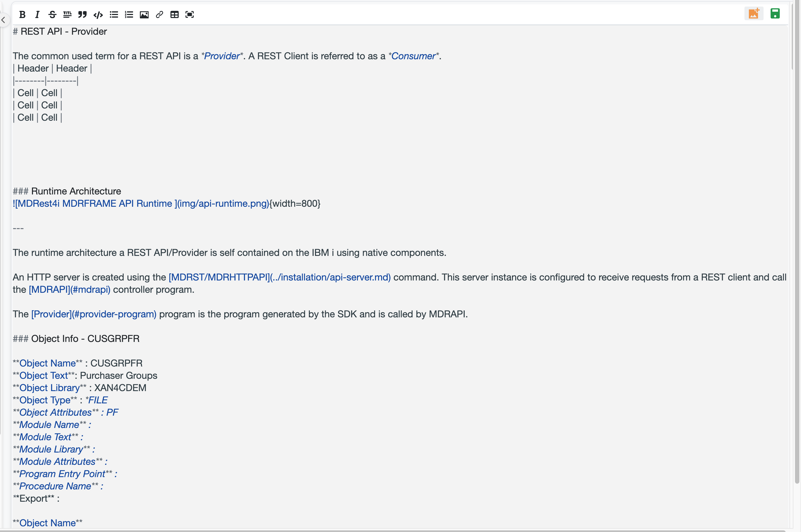Click the '**Object Type** : *FILE' line
801x532 pixels.
coord(60,400)
